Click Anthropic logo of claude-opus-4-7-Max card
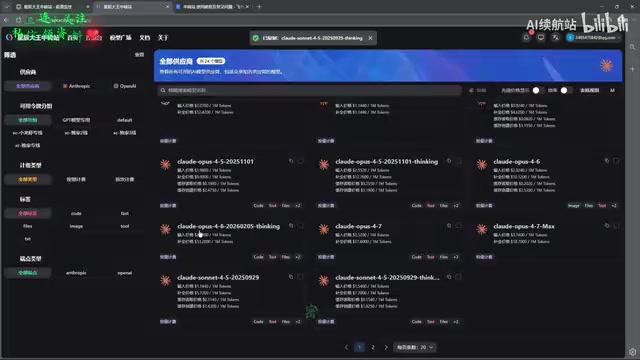This screenshot has width=640, height=360. tap(482, 229)
